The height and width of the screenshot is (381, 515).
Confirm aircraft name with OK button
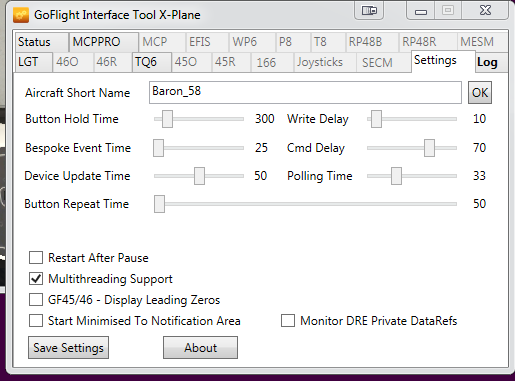pyautogui.click(x=480, y=93)
